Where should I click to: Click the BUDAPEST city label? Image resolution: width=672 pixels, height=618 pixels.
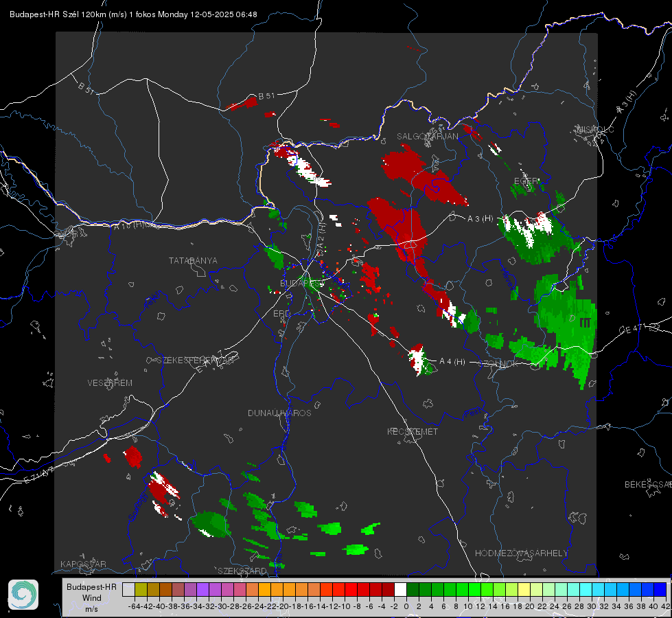[302, 283]
